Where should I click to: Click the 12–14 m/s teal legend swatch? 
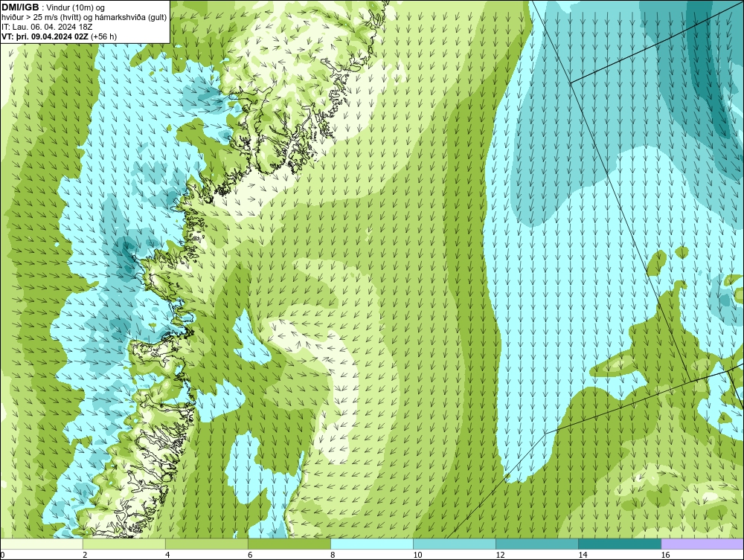[537, 544]
